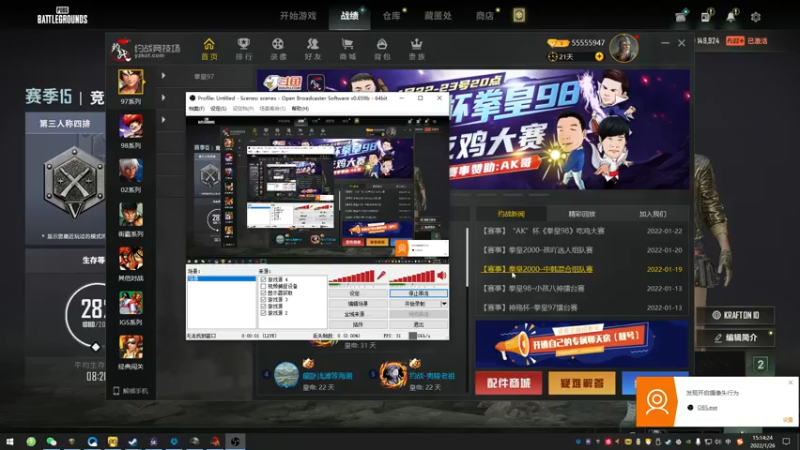Open the 设定(S) menu in OBS
This screenshot has width=800, height=450.
click(218, 109)
